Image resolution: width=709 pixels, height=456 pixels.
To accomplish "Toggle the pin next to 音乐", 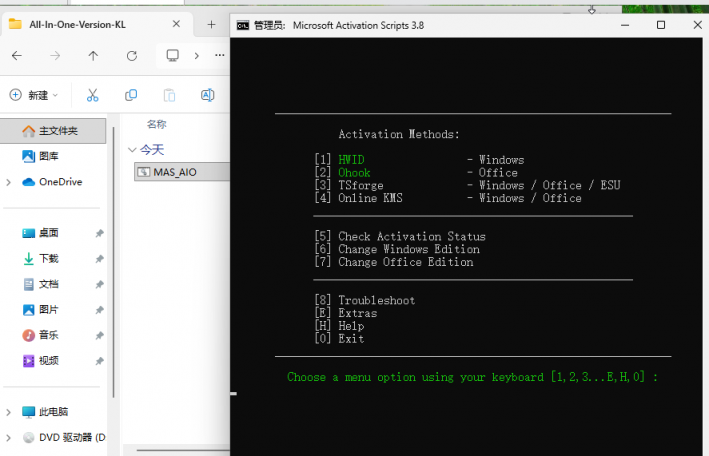I will tap(99, 335).
